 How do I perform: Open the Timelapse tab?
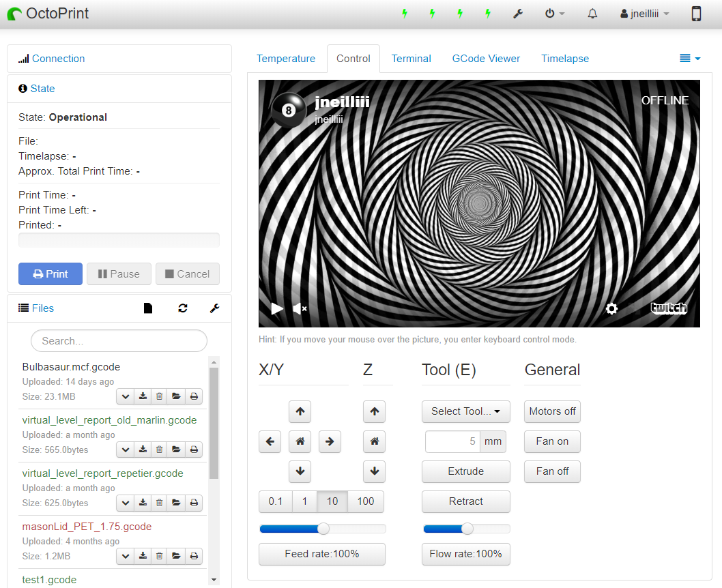coord(565,59)
